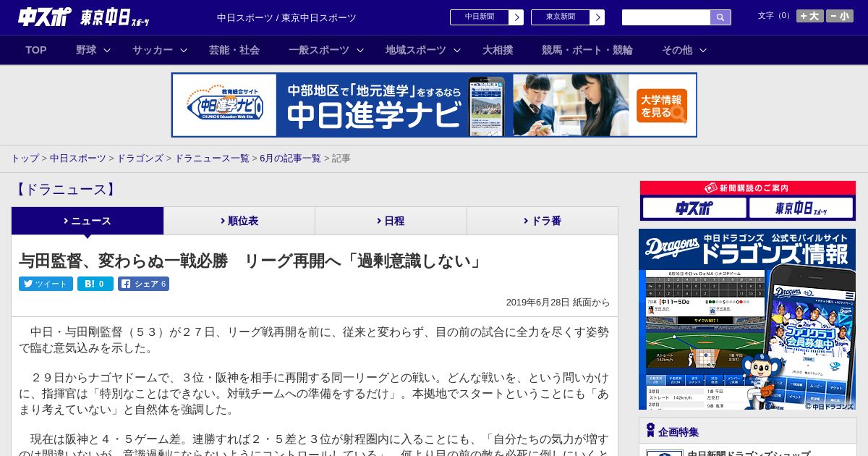Click the 中スポ subscription button
Viewport: 868px width, 456px height.
point(694,208)
